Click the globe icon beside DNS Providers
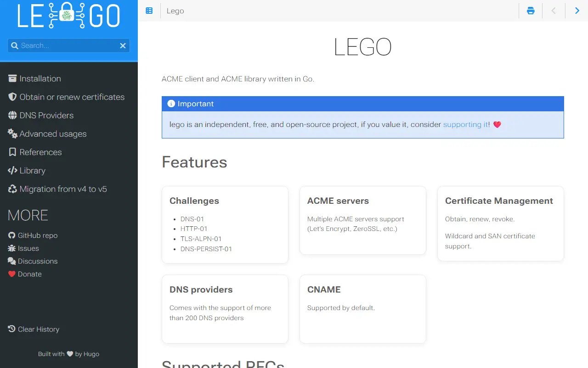The image size is (588, 368). [12, 115]
